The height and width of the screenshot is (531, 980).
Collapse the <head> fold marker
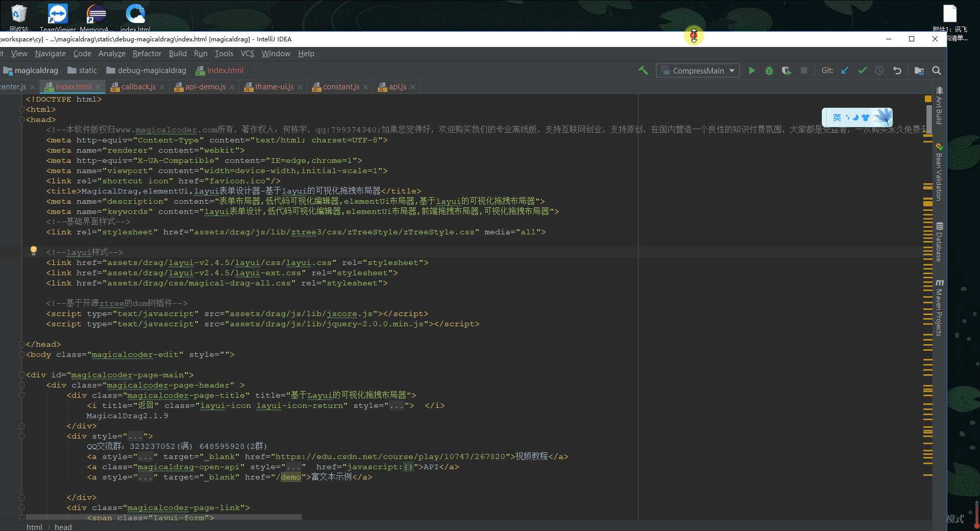(21, 119)
